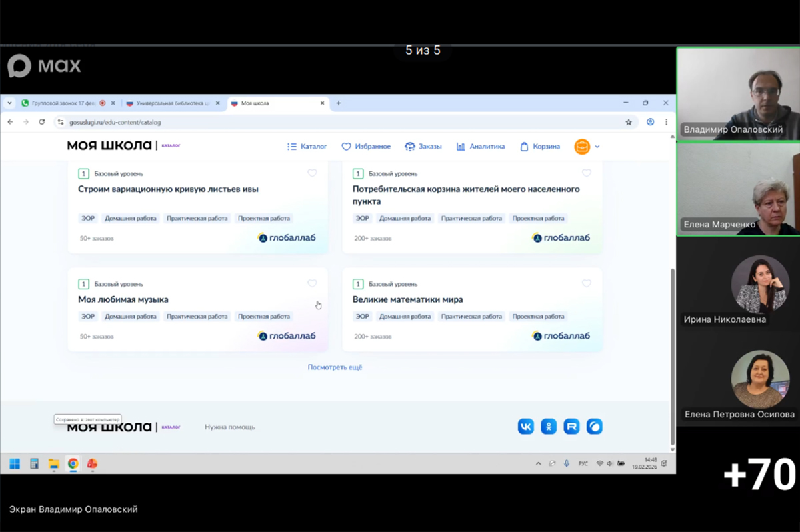Favorite Потребительская корзина card with heart
Screen dimensions: 800x532
click(x=587, y=173)
